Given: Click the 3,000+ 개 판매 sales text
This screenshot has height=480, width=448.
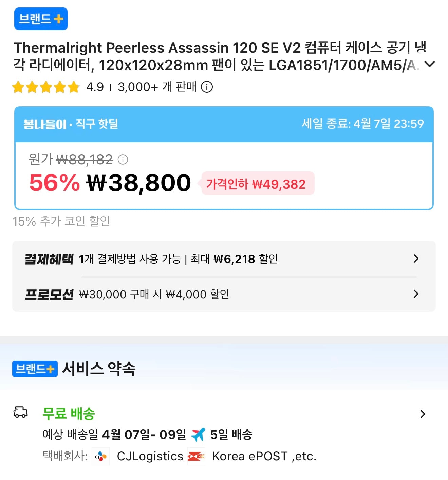Looking at the screenshot, I should (157, 87).
